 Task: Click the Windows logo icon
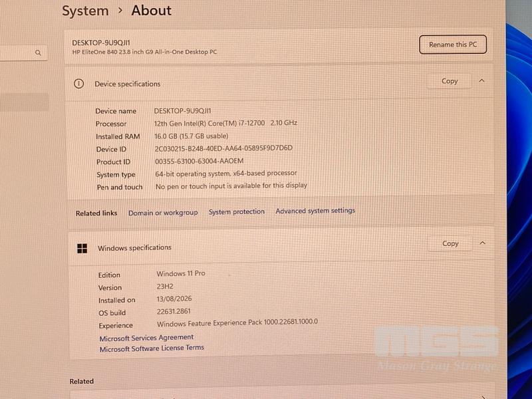click(x=82, y=248)
